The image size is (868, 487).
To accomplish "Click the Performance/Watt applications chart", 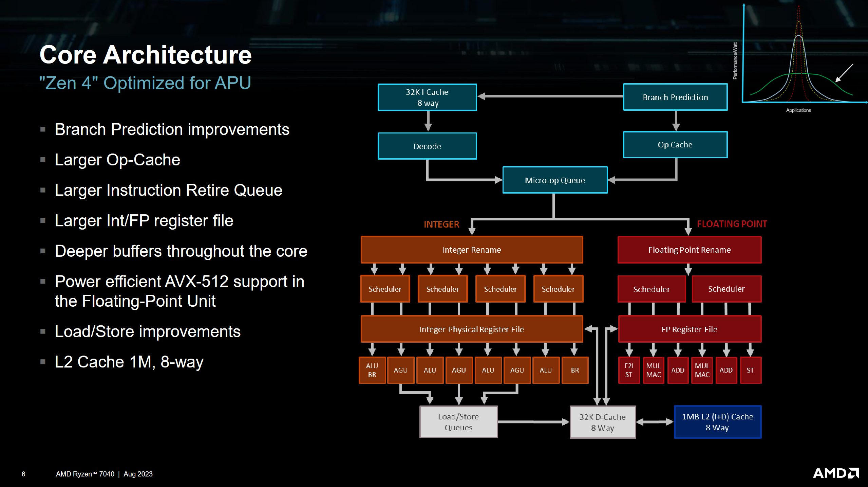I will pyautogui.click(x=801, y=58).
